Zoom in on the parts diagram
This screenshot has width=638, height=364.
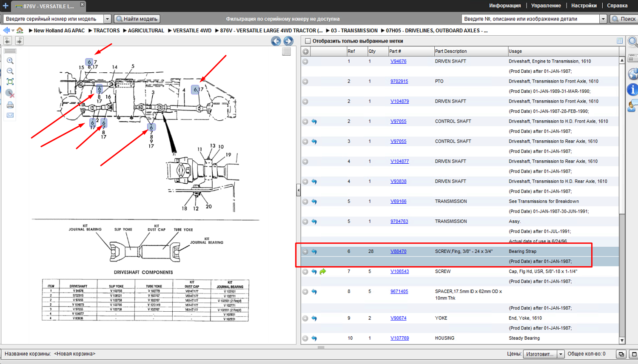(10, 61)
